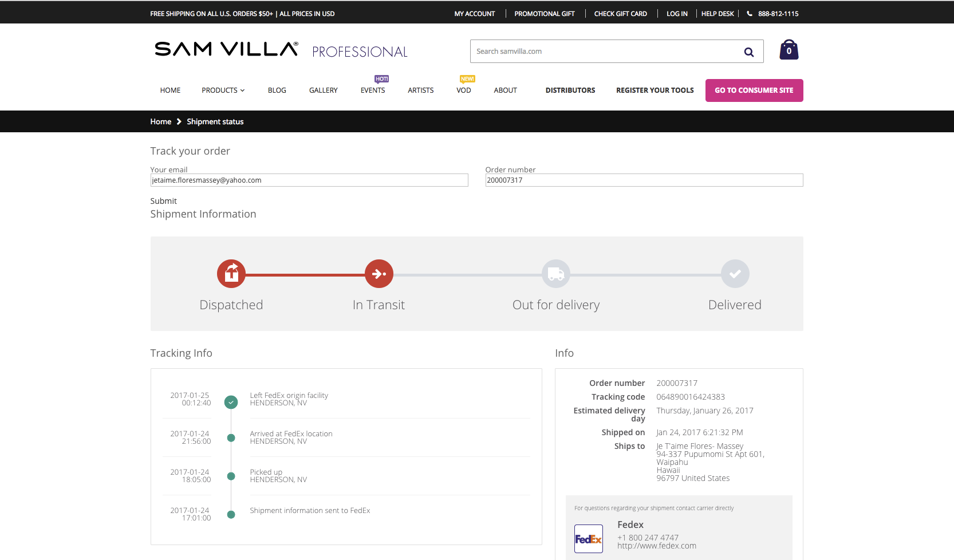Click the shipment progress bar between Dispatched and In Transit
This screenshot has height=560, width=954.
coord(305,273)
